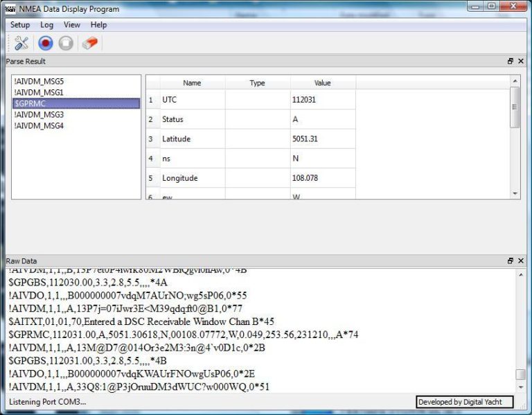Click the Developed by Digital Yacht button
The width and height of the screenshot is (532, 415).
coord(464,402)
